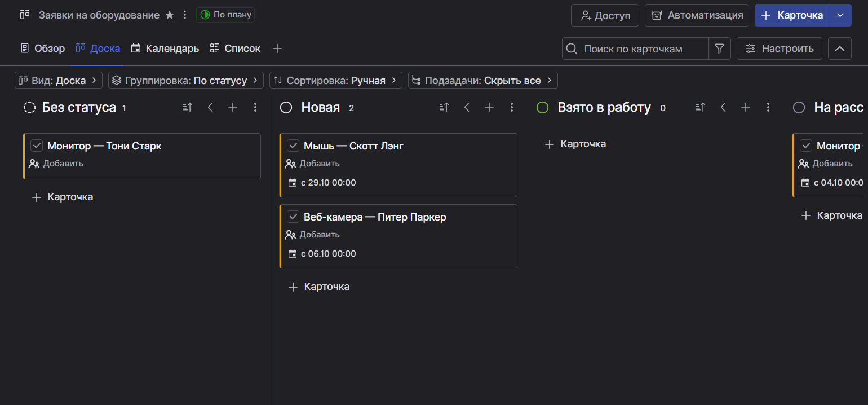Switch to the Доска tab

click(98, 49)
